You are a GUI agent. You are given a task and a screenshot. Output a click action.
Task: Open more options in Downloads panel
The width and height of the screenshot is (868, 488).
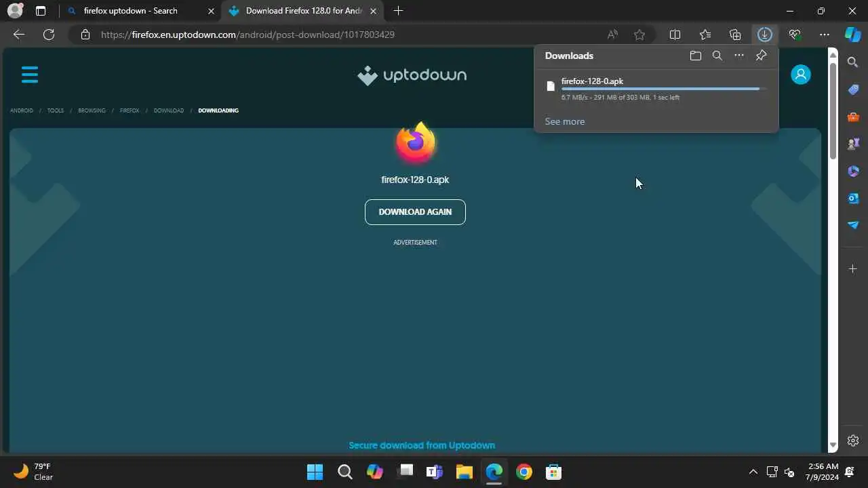click(x=739, y=56)
